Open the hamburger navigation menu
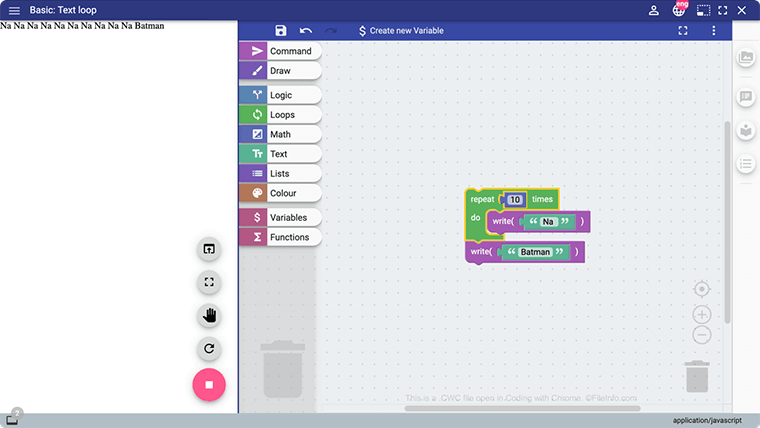Image resolution: width=760 pixels, height=428 pixels. 14,10
